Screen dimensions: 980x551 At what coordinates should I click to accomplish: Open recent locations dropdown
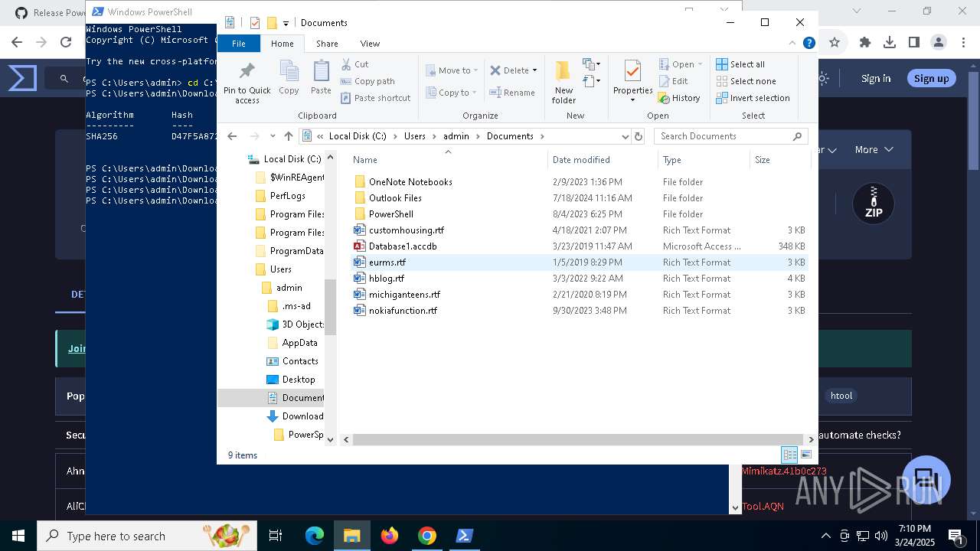(x=273, y=136)
